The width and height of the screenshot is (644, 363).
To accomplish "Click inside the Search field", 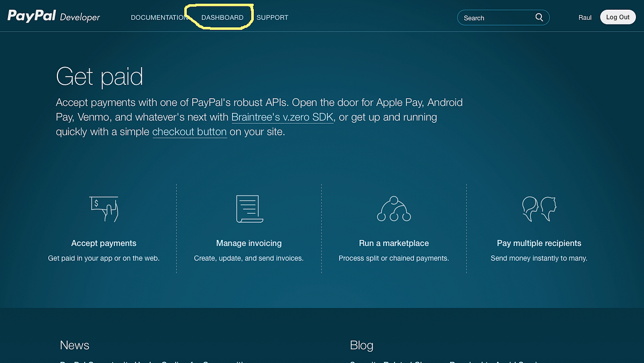I will (494, 17).
